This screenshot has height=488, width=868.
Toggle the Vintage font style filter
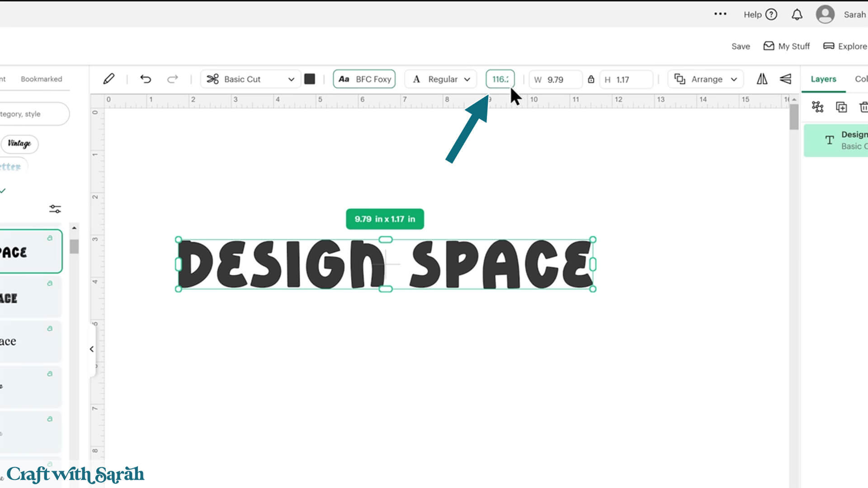coord(19,144)
